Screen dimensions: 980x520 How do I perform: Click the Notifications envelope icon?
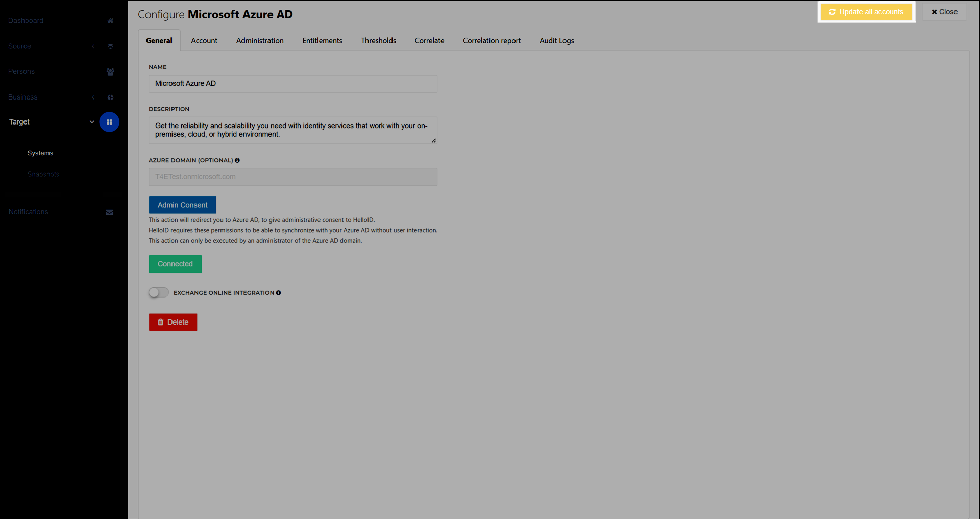(x=109, y=212)
